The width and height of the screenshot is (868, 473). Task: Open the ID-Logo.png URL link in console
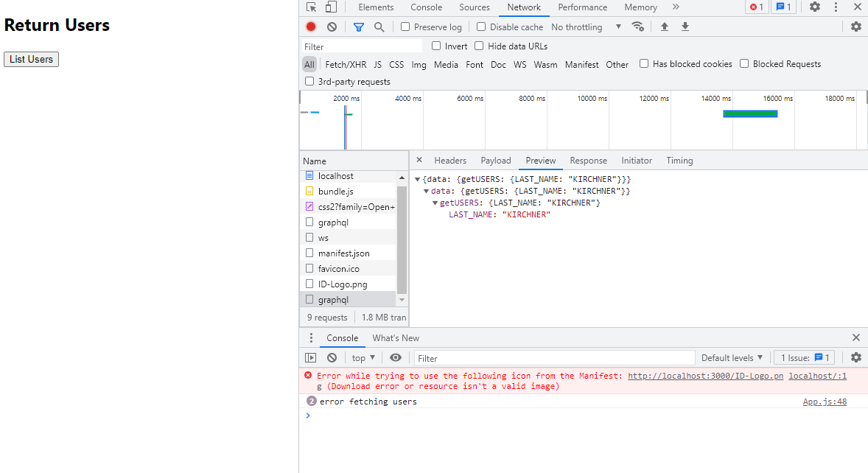click(705, 376)
